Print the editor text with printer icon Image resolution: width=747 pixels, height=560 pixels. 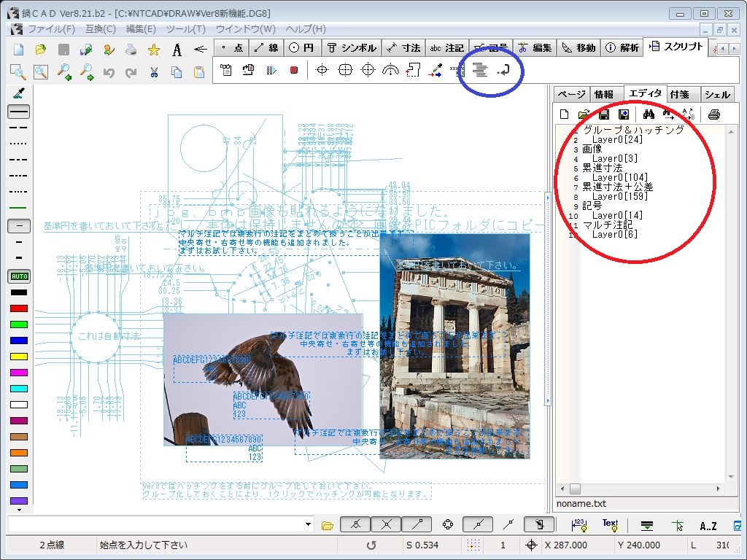(713, 114)
